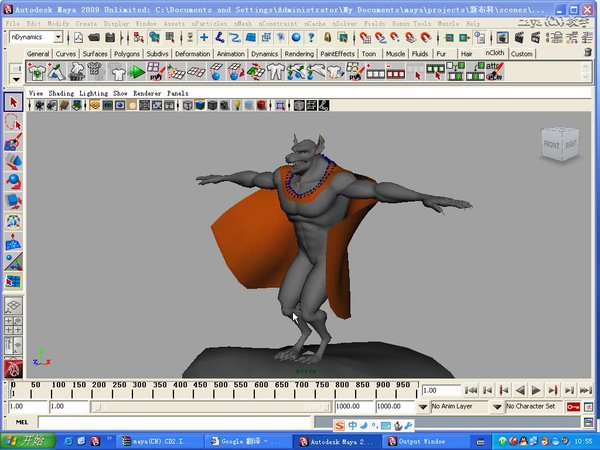
Task: Activate the Move tool in toolbox
Action: [x=13, y=162]
